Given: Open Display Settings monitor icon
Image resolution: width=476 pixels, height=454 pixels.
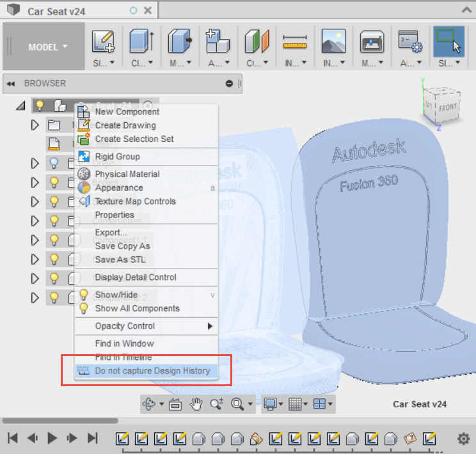Looking at the screenshot, I should point(270,404).
